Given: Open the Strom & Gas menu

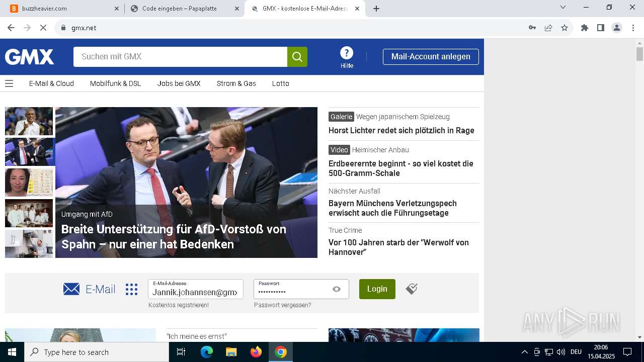Looking at the screenshot, I should [x=236, y=83].
